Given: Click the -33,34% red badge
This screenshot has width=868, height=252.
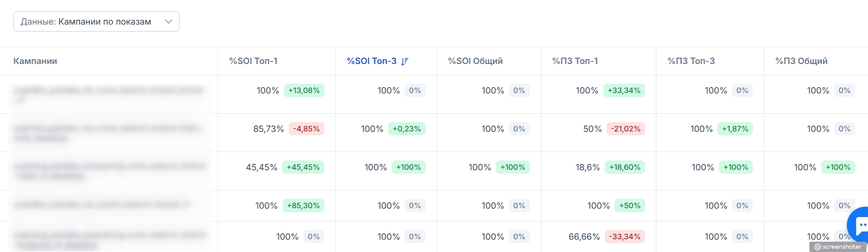Looking at the screenshot, I should pos(625,237).
